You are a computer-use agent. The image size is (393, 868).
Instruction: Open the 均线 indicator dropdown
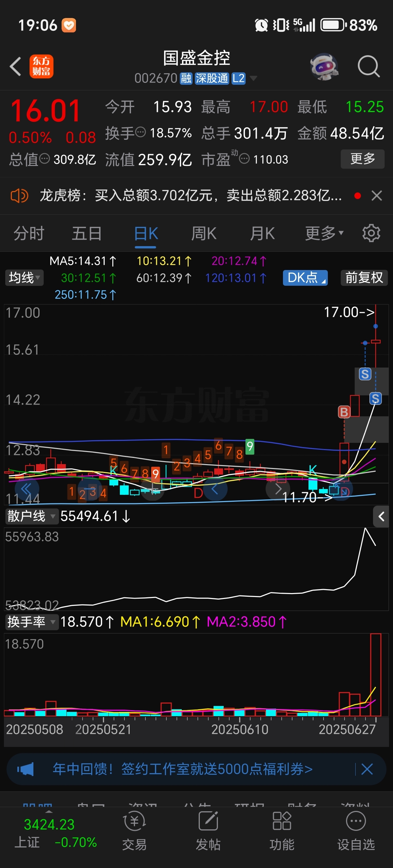pos(24,278)
